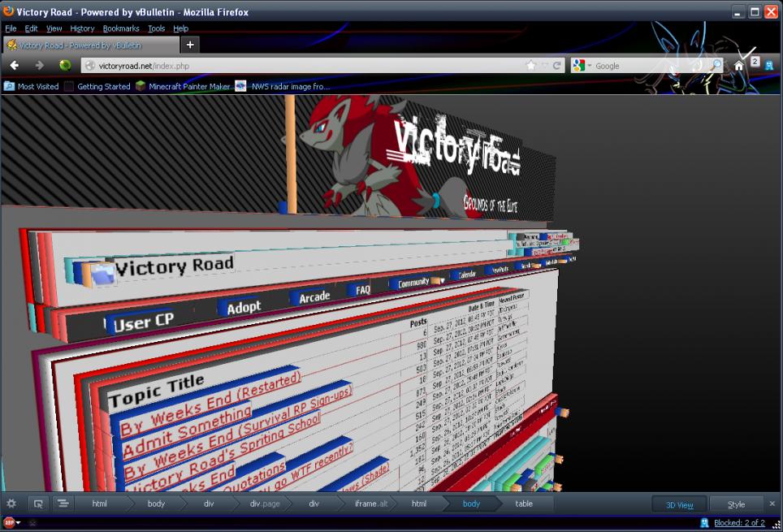Screen dimensions: 783x532
Task: Open the Tools menu
Action: point(156,28)
